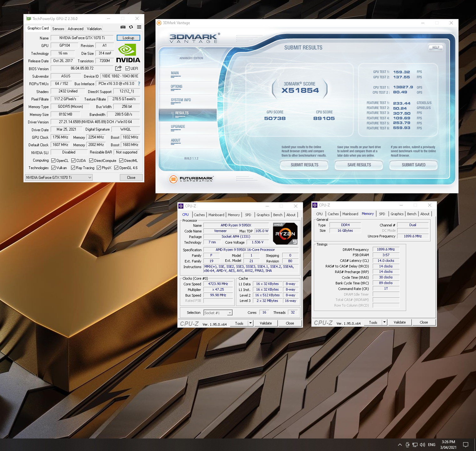476x451 pixels.
Task: Click the tray icon beside hidden-icons chevron
Action: click(407, 445)
